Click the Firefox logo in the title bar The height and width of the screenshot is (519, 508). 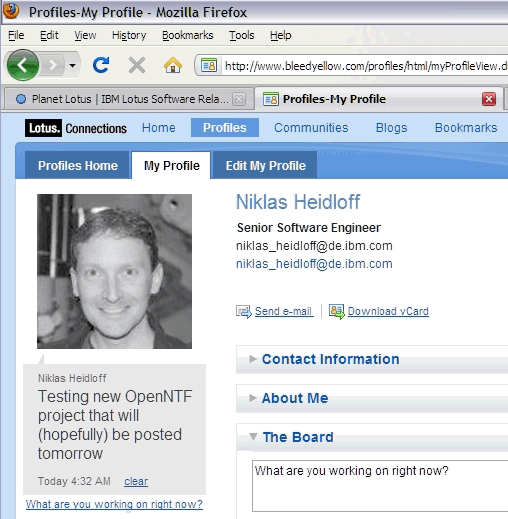(11, 11)
